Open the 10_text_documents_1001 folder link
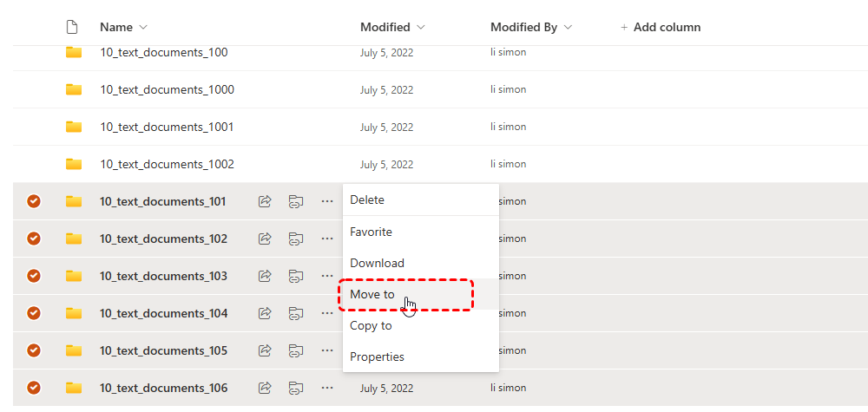 pos(167,127)
